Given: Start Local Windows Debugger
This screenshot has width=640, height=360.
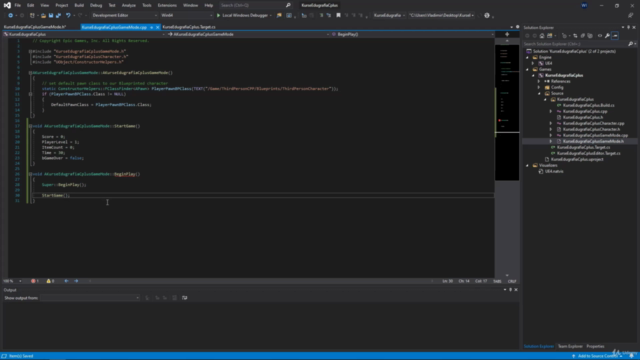Looking at the screenshot, I should pyautogui.click(x=243, y=16).
